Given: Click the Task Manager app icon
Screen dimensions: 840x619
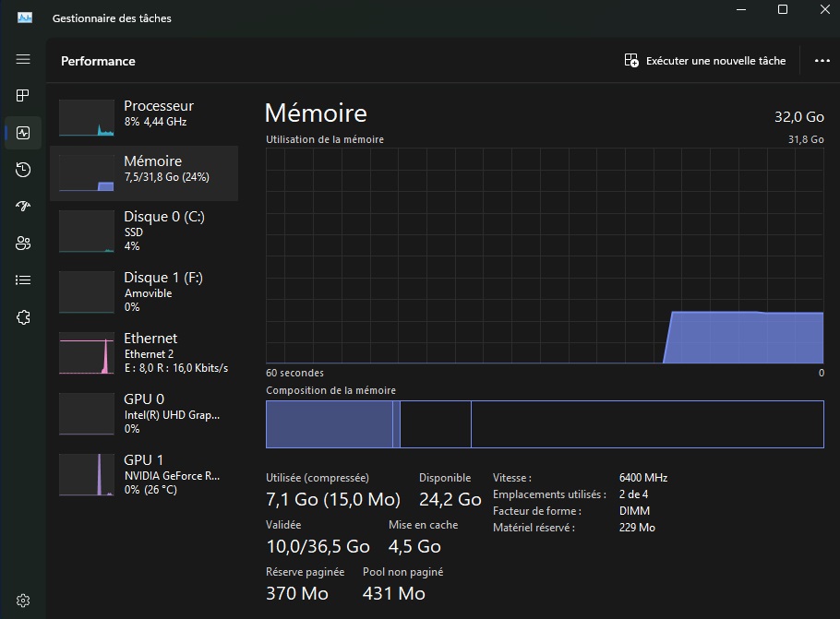Looking at the screenshot, I should (25, 18).
